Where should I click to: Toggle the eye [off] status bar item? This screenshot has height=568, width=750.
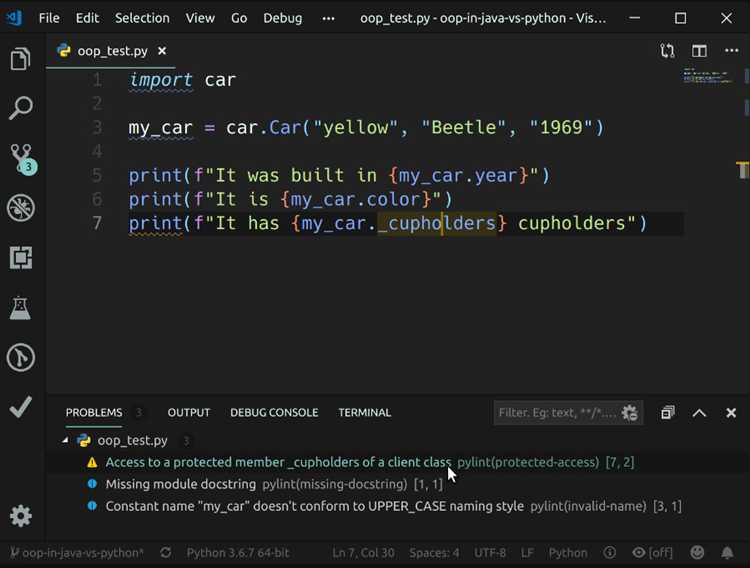(x=652, y=553)
